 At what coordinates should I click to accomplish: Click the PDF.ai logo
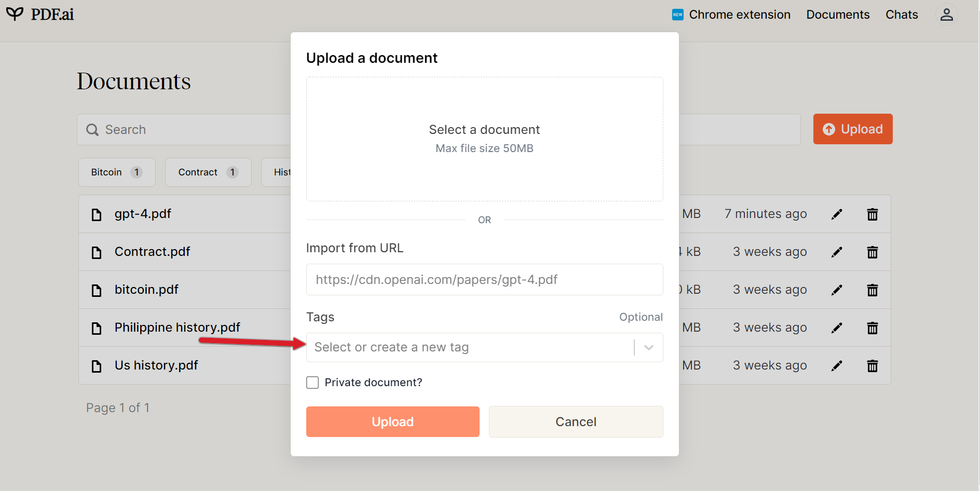tap(40, 15)
